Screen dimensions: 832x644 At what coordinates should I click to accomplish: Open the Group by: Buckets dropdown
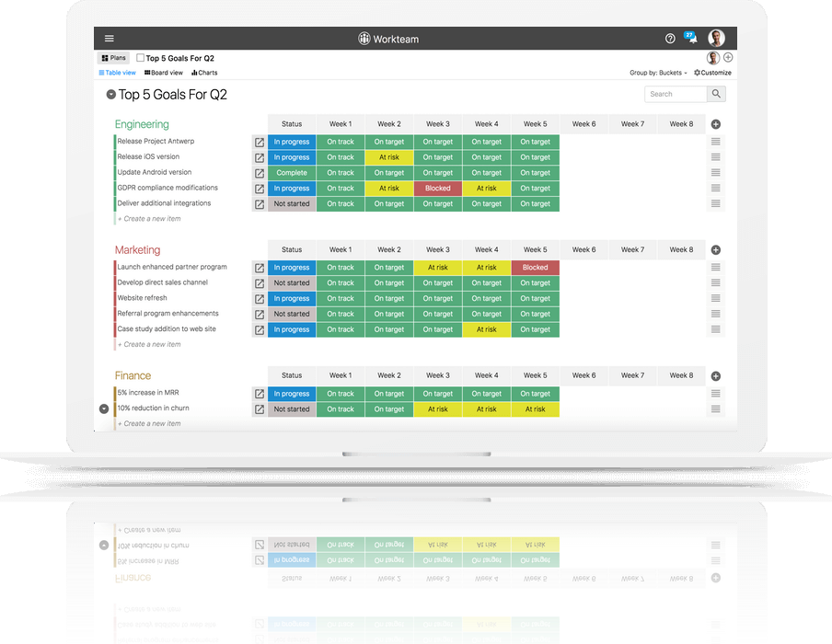658,73
